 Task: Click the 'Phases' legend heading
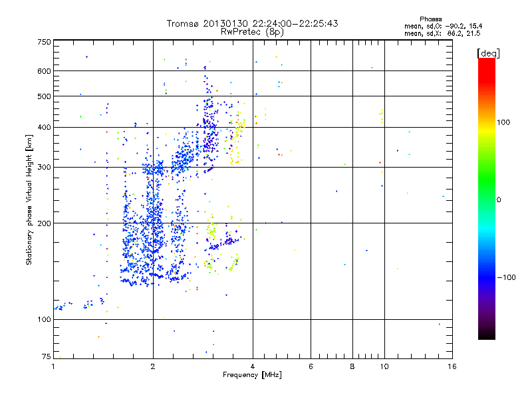coord(430,19)
